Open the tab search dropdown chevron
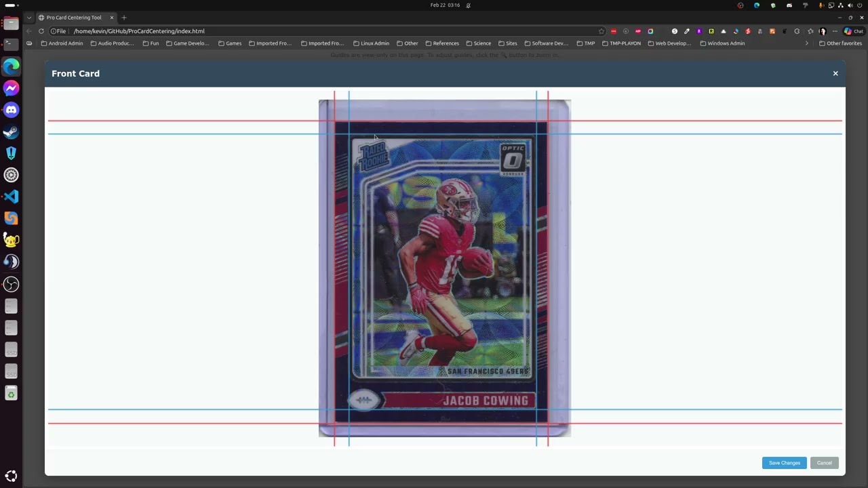 click(x=28, y=18)
